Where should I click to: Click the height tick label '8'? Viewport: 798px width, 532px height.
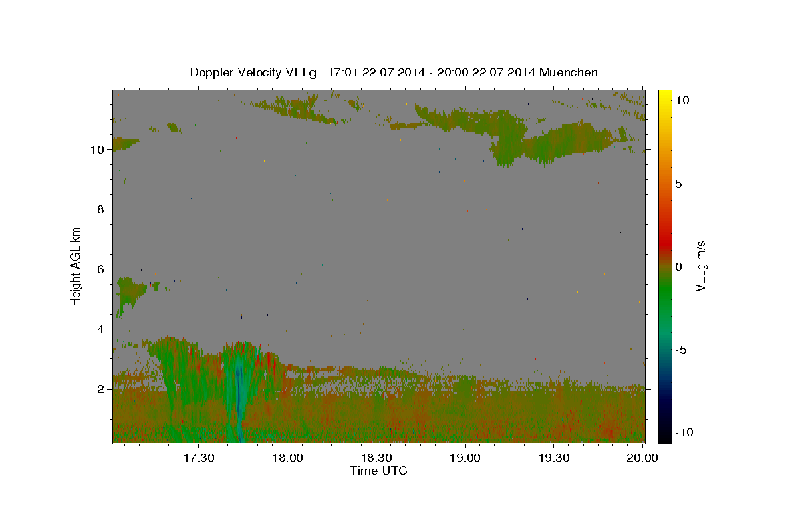(101, 209)
